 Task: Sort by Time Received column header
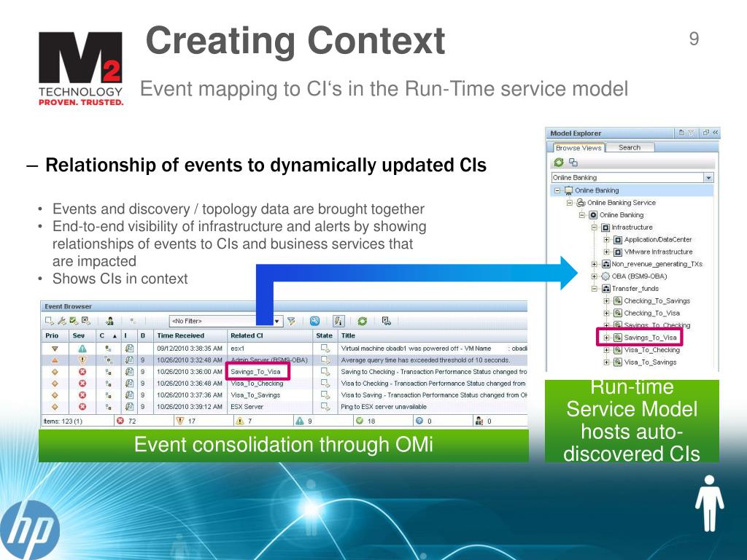coord(190,335)
